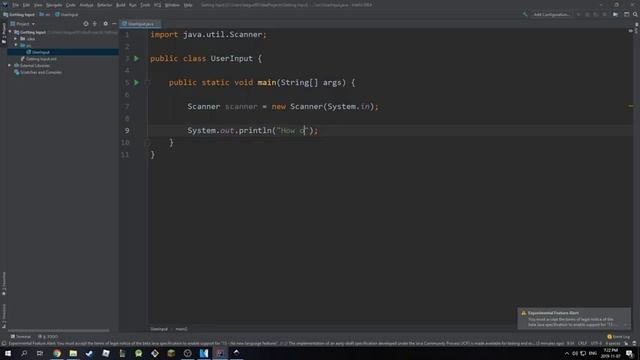Open Windows Start menu

click(8, 353)
